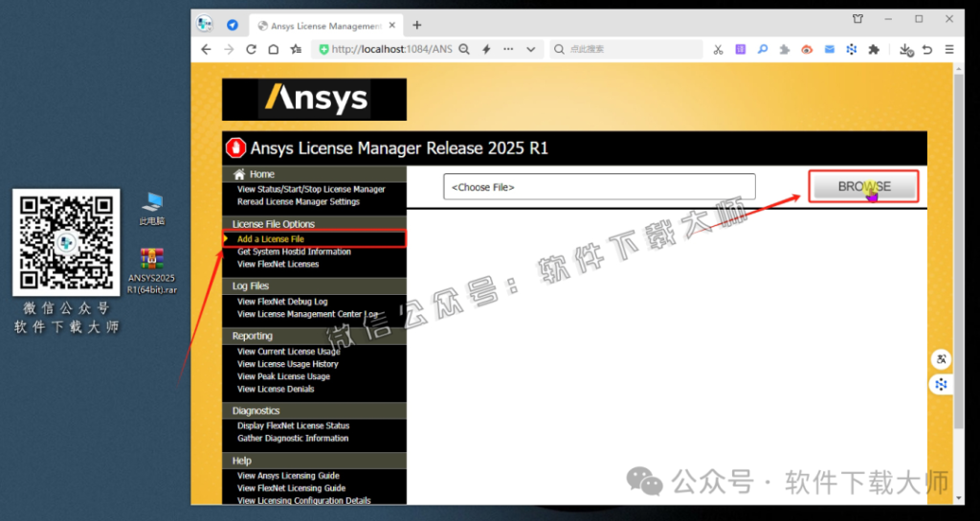
Task: Click the License File Options section header
Action: [x=314, y=224]
